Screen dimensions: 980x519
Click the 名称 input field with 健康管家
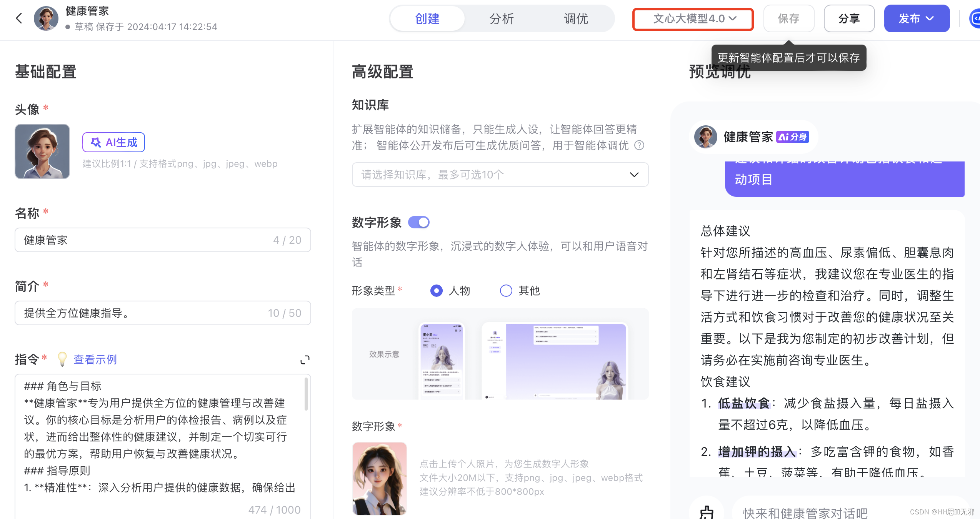pos(163,240)
